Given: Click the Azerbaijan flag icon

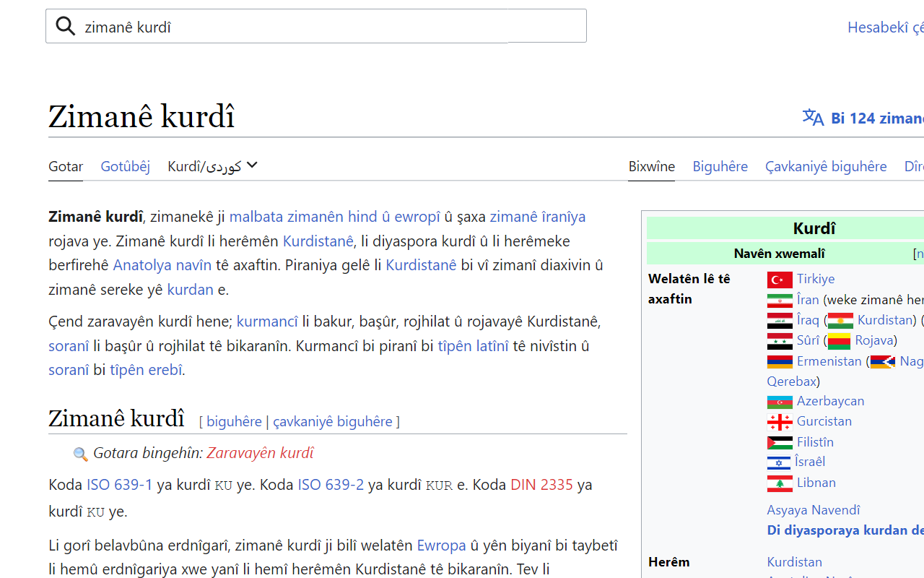Looking at the screenshot, I should 780,402.
